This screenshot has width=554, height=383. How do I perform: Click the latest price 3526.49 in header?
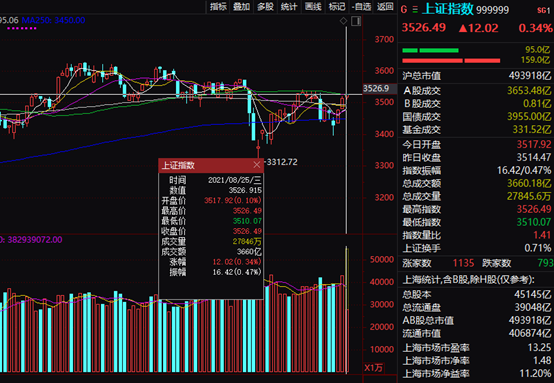click(x=424, y=28)
